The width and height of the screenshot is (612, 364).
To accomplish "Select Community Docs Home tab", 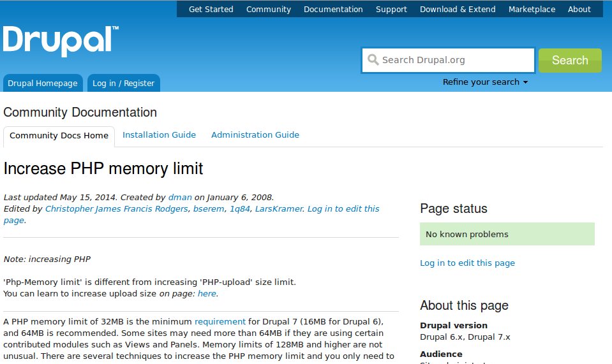I will coord(59,136).
